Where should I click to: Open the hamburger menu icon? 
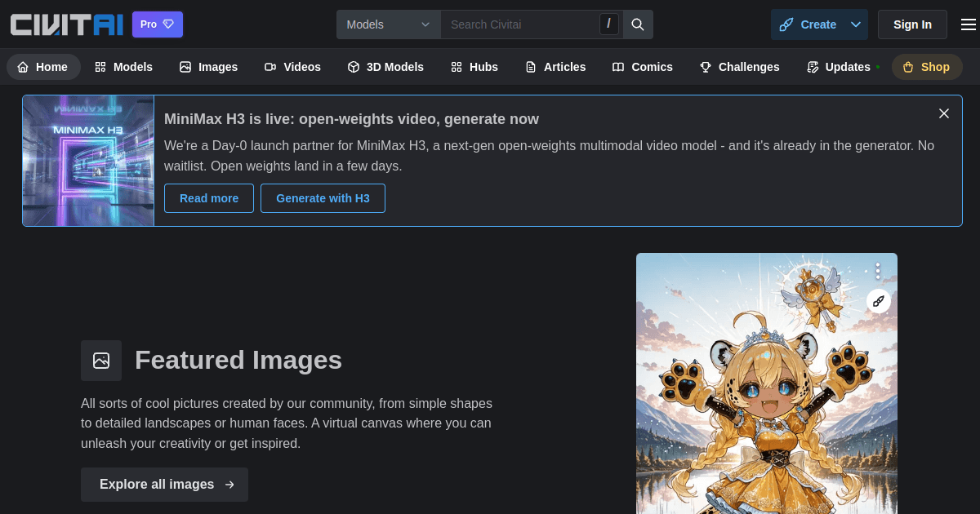click(968, 24)
